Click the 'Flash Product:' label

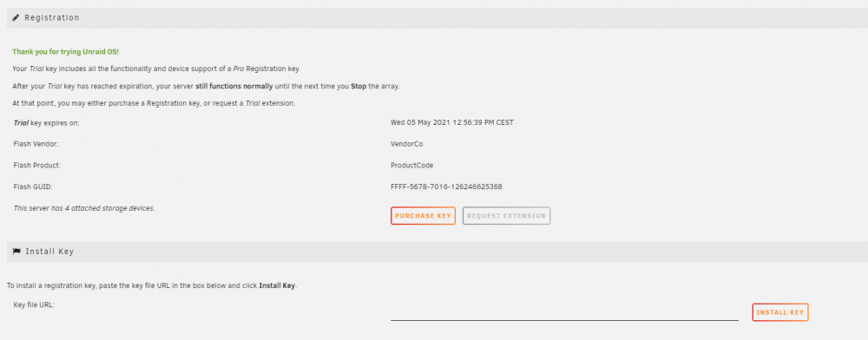(37, 166)
